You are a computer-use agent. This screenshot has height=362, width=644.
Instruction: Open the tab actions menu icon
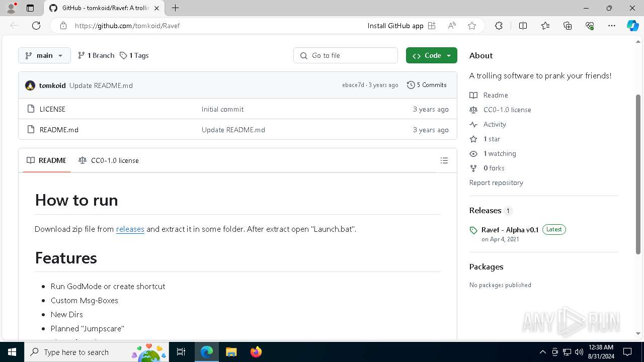[30, 8]
